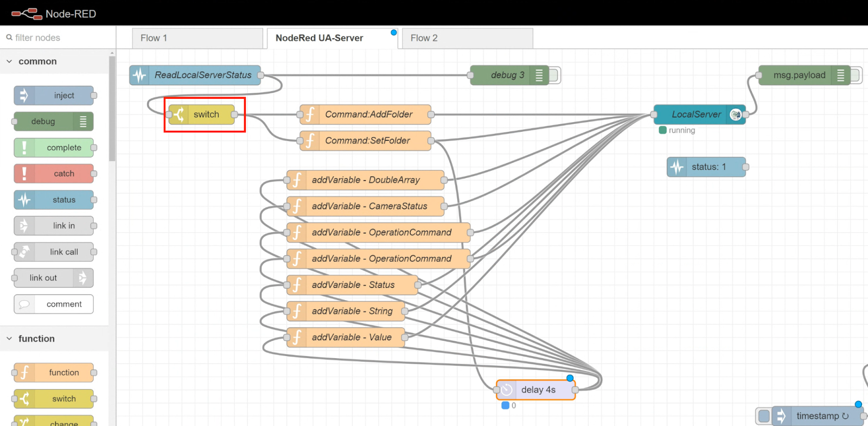Click the LocalServer node
Screen dimensions: 868x426
(700, 115)
